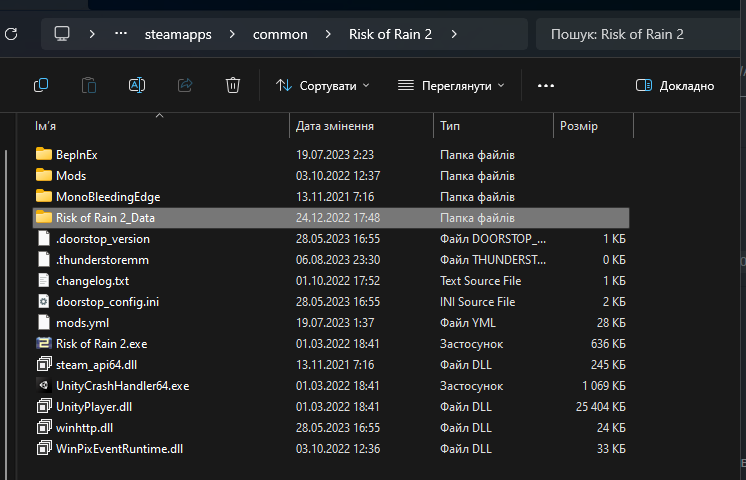
Task: Open the See more three-dots menu
Action: tap(546, 86)
